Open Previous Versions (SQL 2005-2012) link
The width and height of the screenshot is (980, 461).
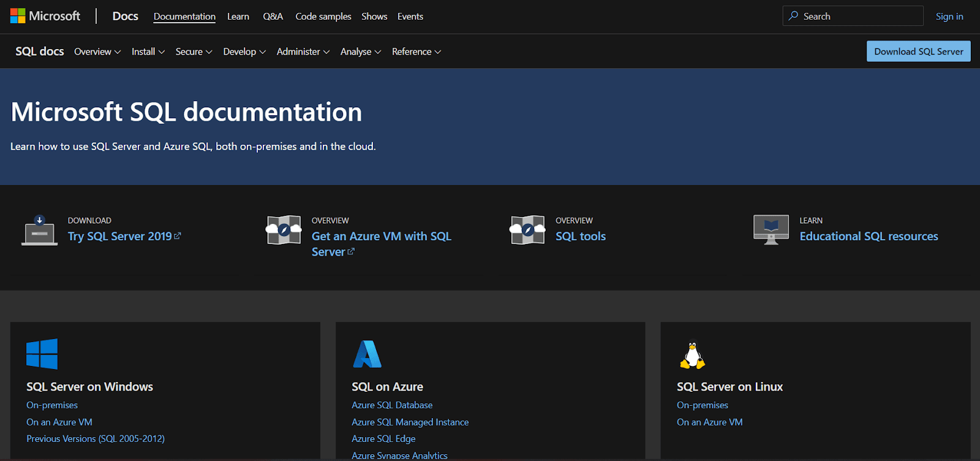(96, 439)
